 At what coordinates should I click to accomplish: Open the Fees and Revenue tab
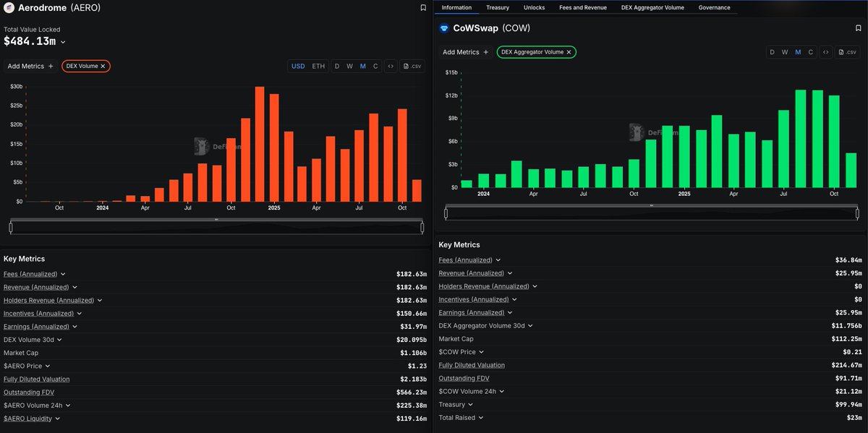(583, 7)
